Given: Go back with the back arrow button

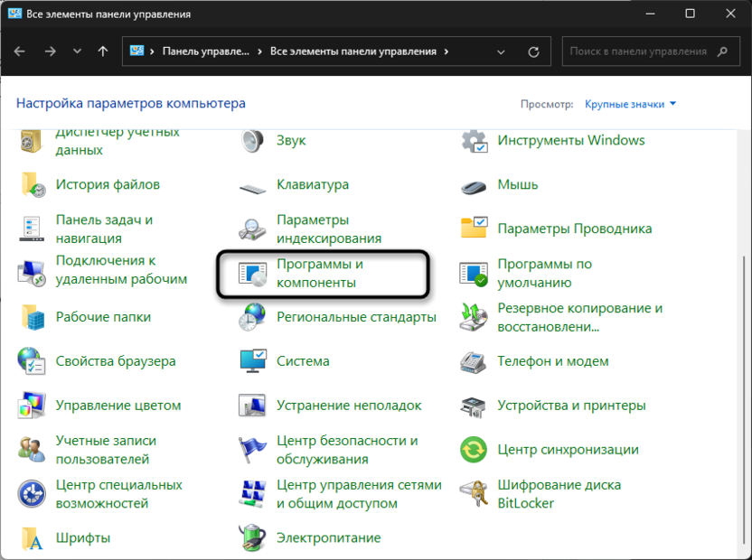Looking at the screenshot, I should (20, 51).
